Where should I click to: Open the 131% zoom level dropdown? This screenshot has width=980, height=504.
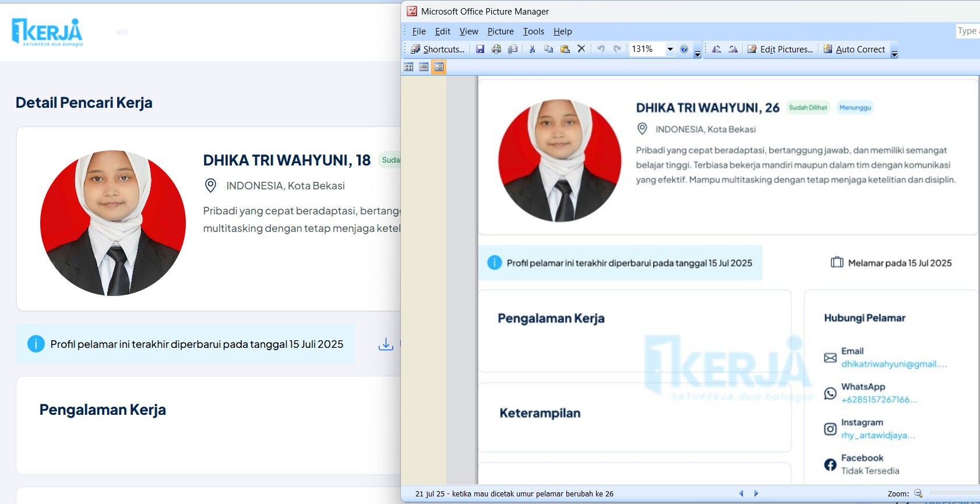(x=670, y=50)
